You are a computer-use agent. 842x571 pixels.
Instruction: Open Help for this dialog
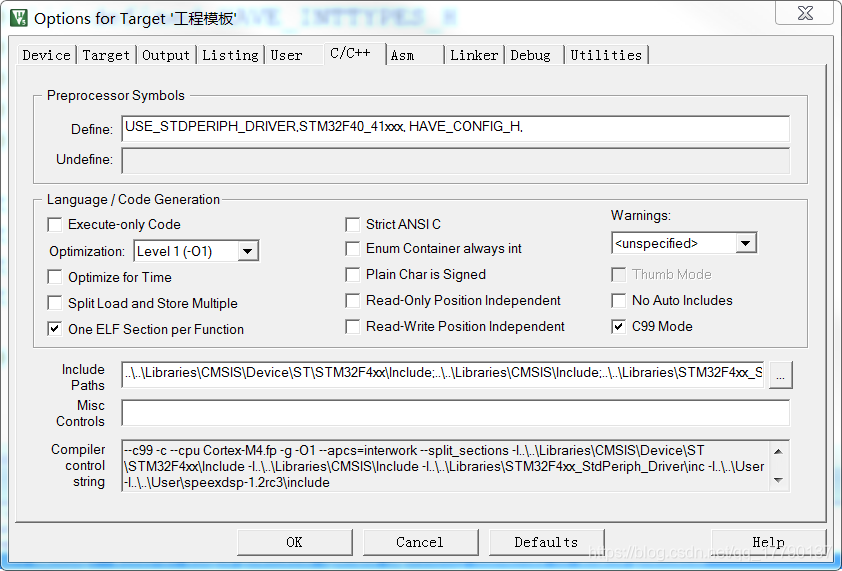pos(768,542)
